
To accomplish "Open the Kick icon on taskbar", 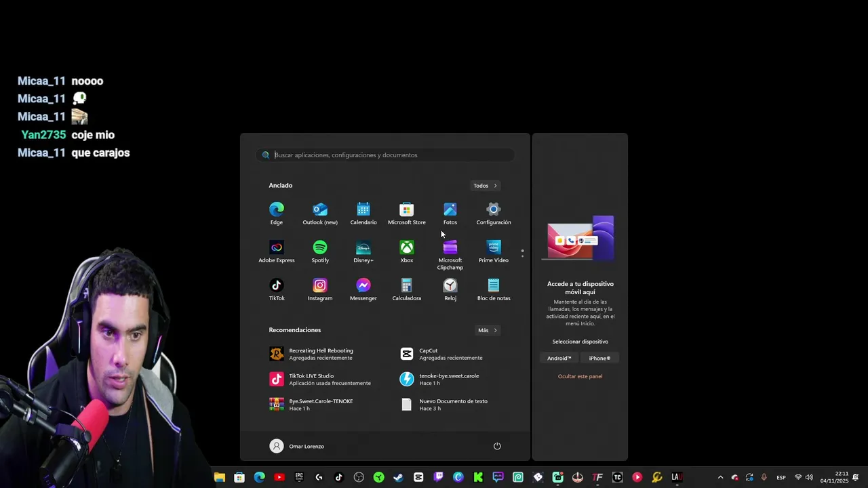I will tap(478, 477).
